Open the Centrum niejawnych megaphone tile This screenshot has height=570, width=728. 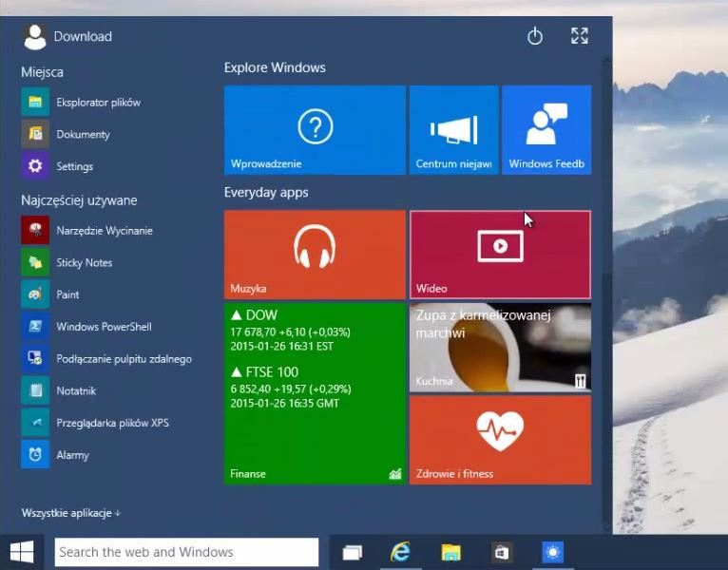click(x=453, y=130)
